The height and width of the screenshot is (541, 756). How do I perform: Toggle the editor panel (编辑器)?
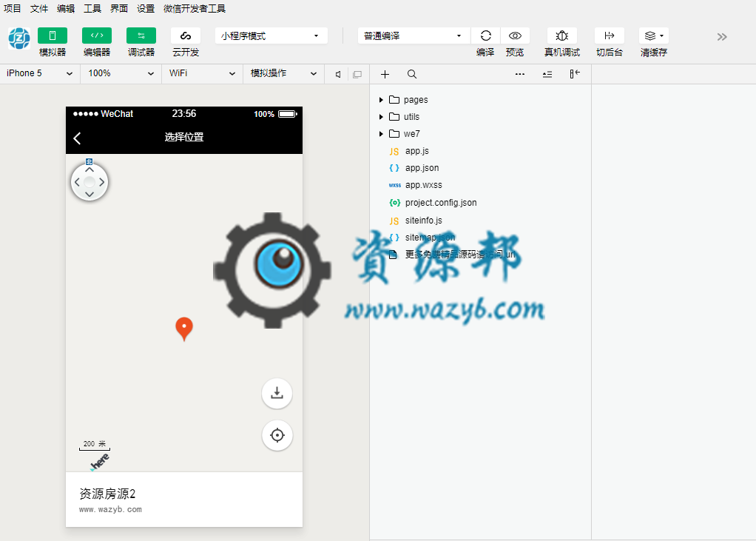(x=96, y=36)
